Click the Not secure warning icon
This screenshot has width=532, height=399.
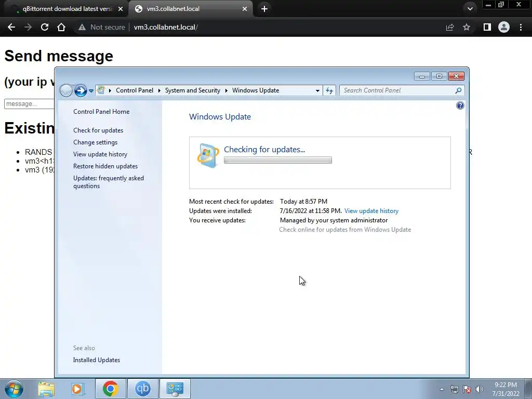pyautogui.click(x=82, y=27)
